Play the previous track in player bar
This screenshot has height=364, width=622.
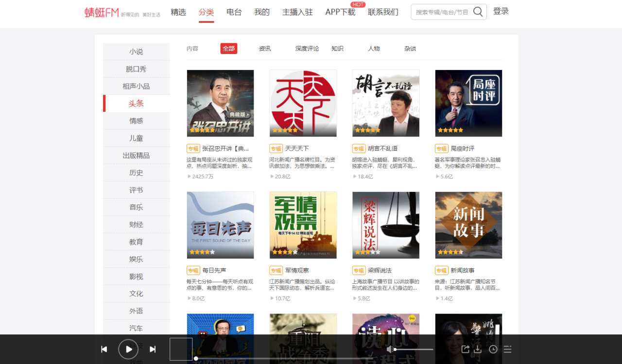pos(104,349)
